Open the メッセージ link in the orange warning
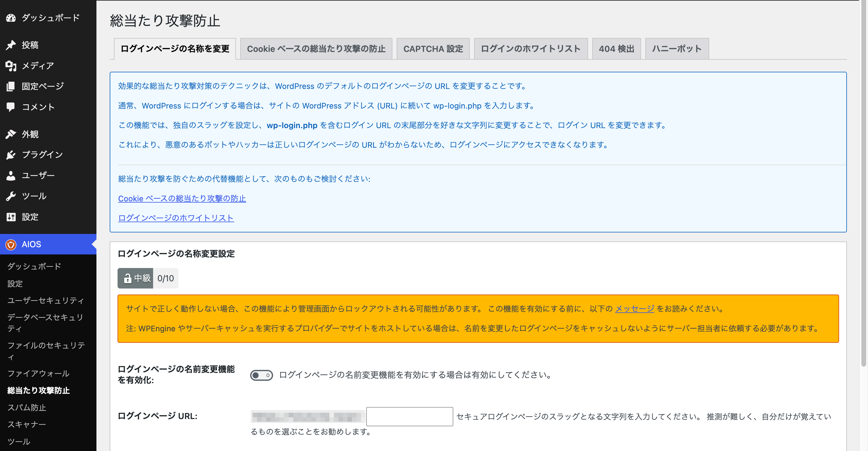This screenshot has height=451, width=868. pyautogui.click(x=634, y=309)
